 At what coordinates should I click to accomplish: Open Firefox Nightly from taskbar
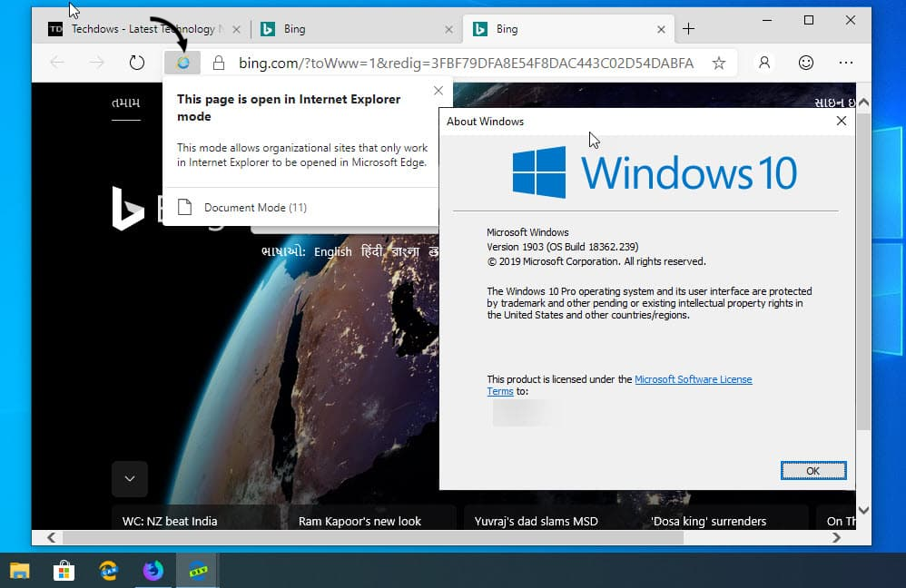[x=153, y=570]
